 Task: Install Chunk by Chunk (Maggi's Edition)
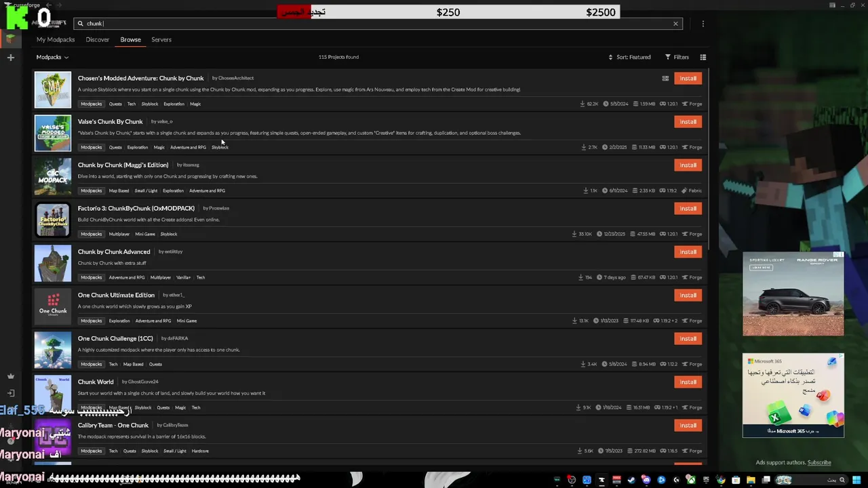[x=688, y=165]
